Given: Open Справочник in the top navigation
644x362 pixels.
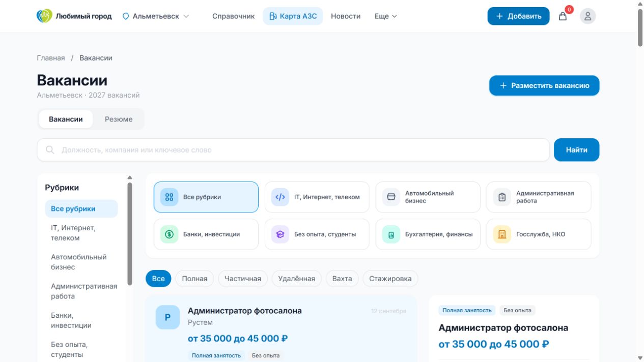Looking at the screenshot, I should point(233,16).
